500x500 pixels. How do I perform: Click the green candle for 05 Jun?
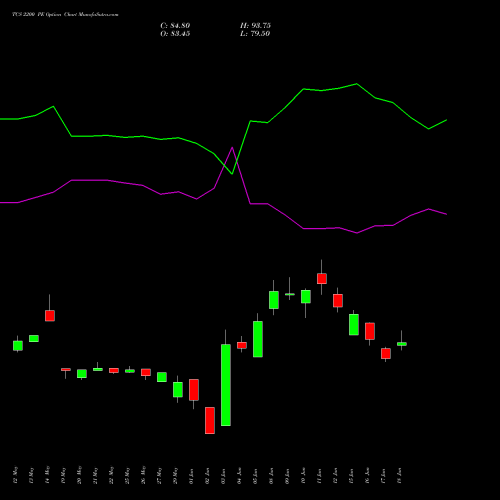258,339
